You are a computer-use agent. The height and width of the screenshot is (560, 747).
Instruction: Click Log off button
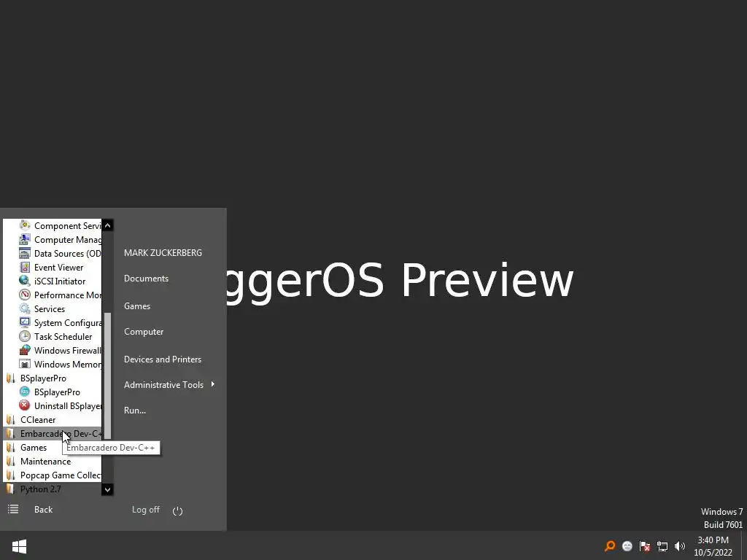click(146, 510)
